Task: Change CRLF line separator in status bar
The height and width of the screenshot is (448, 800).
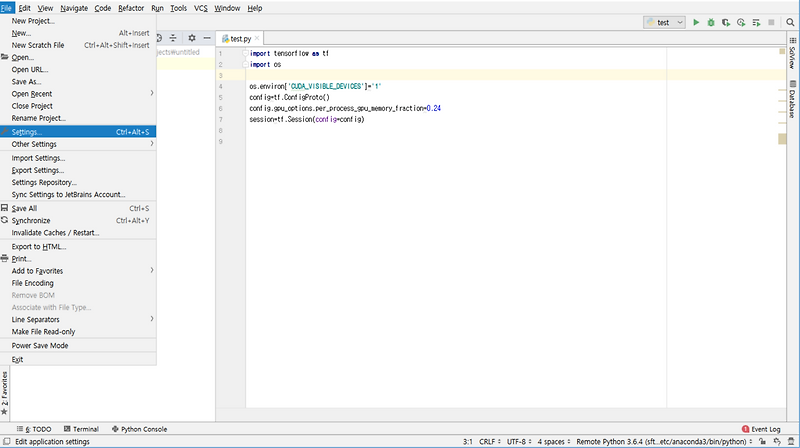Action: tap(490, 442)
